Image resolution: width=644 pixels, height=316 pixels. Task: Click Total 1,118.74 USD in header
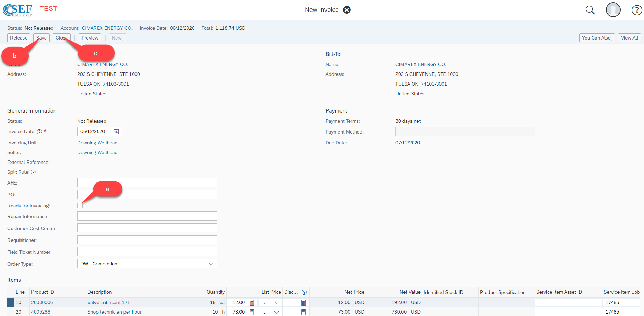click(223, 28)
